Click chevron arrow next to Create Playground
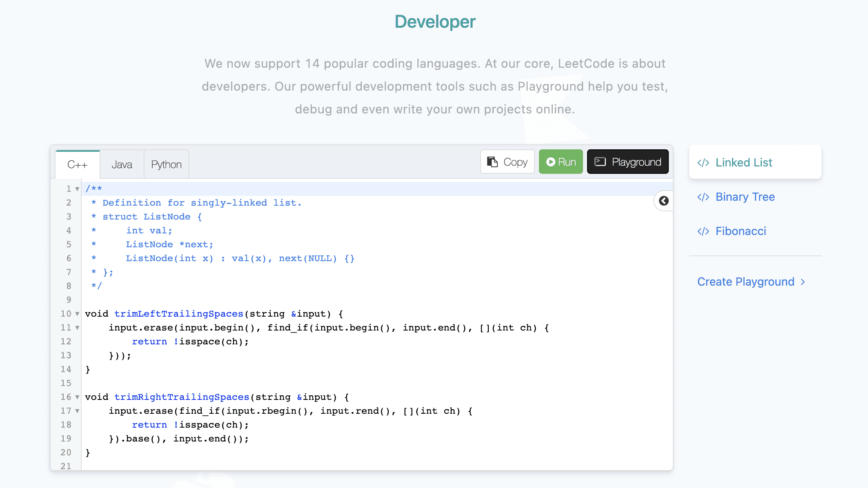 pos(803,282)
